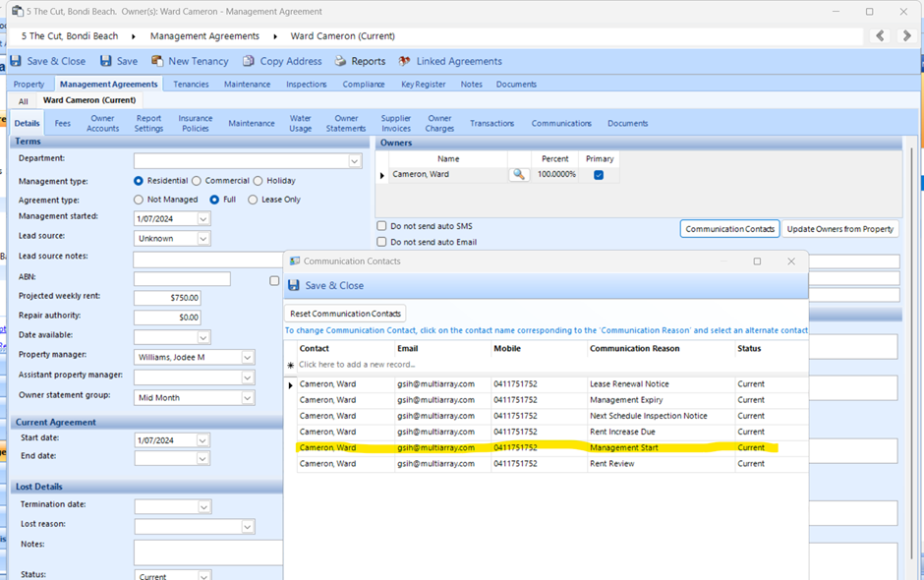Click the magnifier icon beside Cameron, Ward
Image resolution: width=924 pixels, height=580 pixels.
click(x=519, y=175)
